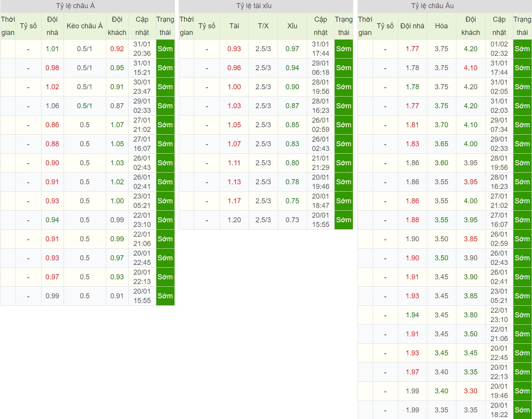Viewport: 532px width, 419px height.
Task: Click the red 1.81 home odds value
Action: pyautogui.click(x=412, y=125)
